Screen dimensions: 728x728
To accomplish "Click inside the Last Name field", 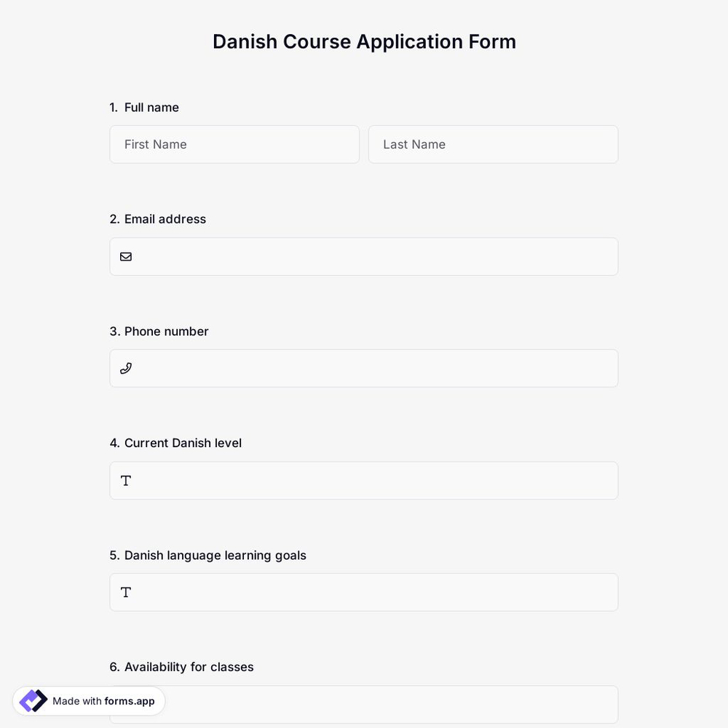I will pos(493,144).
